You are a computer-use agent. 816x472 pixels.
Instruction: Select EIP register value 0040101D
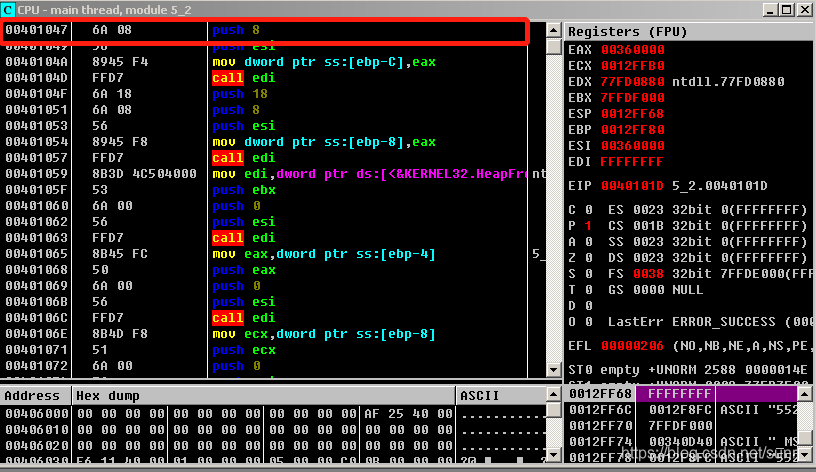click(632, 186)
